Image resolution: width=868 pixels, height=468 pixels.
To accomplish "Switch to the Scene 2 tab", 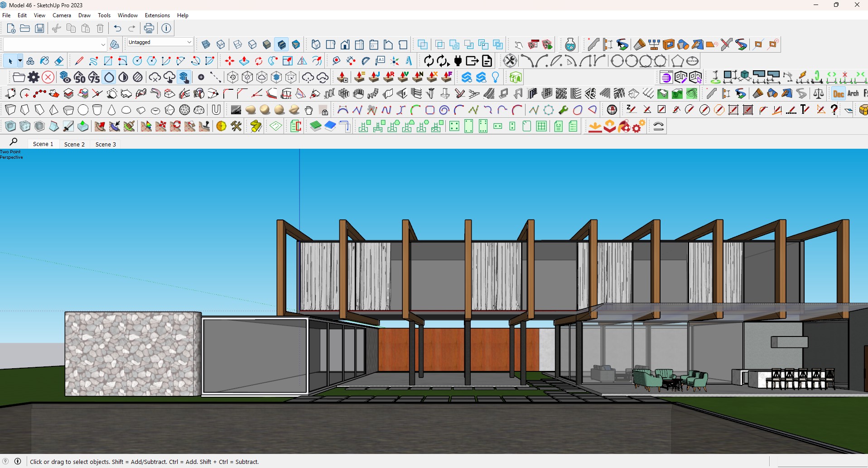I will [74, 144].
